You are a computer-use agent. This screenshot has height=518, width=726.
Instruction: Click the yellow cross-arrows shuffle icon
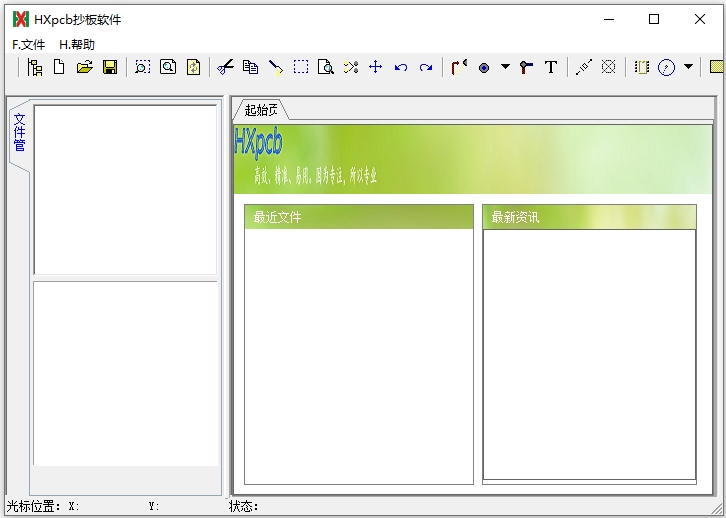click(351, 68)
